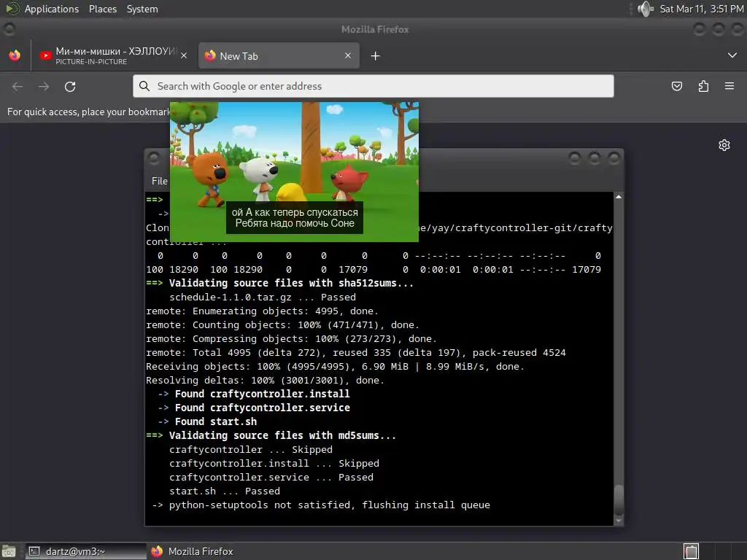Click the workspace switcher in bottom panel
Image resolution: width=747 pixels, height=560 pixels.
coord(691,551)
